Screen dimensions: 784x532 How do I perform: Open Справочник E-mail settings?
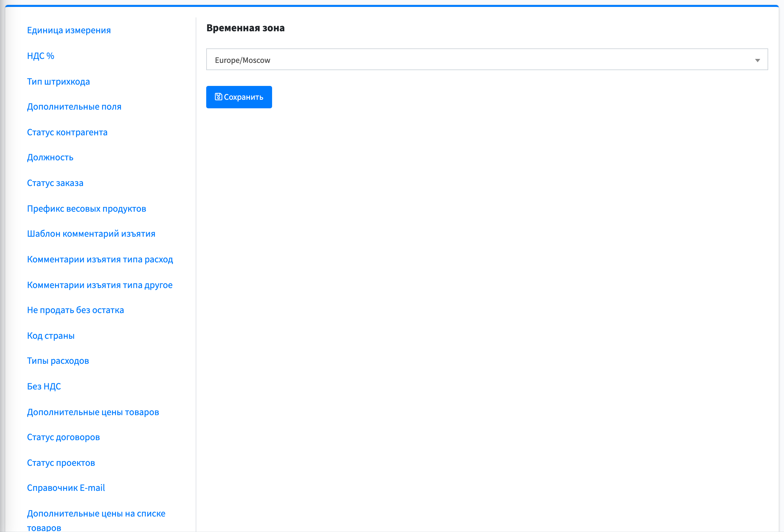click(66, 488)
